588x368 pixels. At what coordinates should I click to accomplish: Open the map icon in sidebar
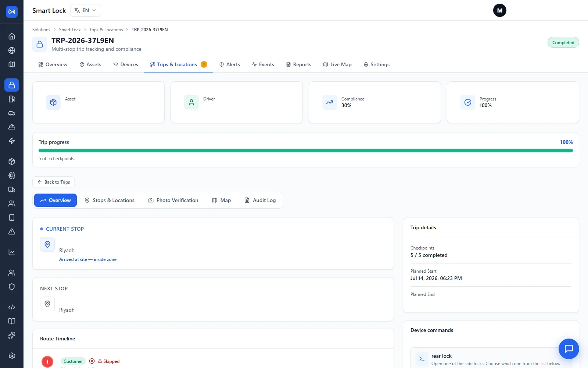[x=12, y=64]
